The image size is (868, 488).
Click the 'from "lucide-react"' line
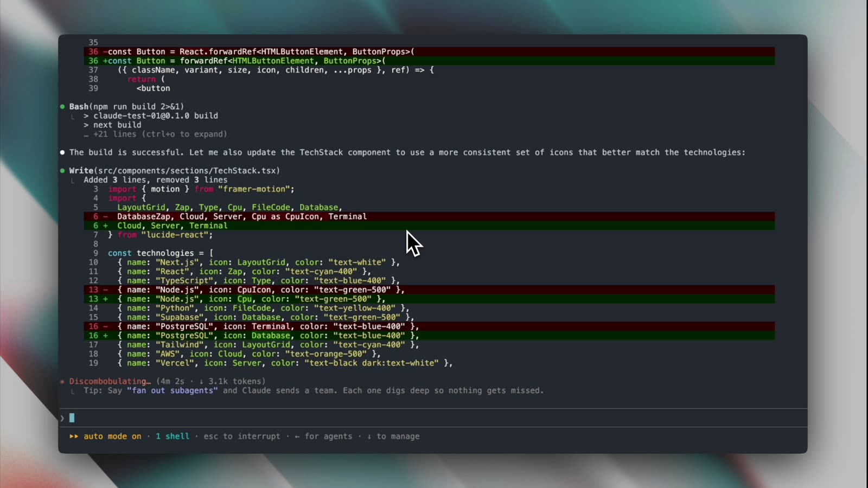[x=161, y=235]
